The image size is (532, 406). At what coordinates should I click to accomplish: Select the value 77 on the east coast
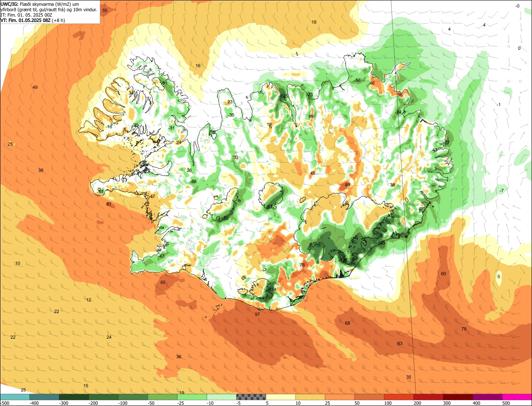tap(447, 142)
